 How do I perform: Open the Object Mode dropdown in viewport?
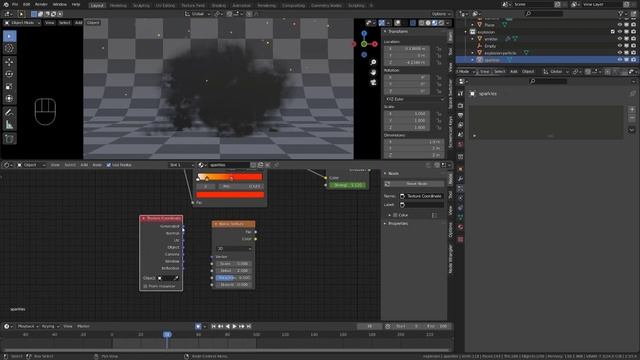pos(23,23)
